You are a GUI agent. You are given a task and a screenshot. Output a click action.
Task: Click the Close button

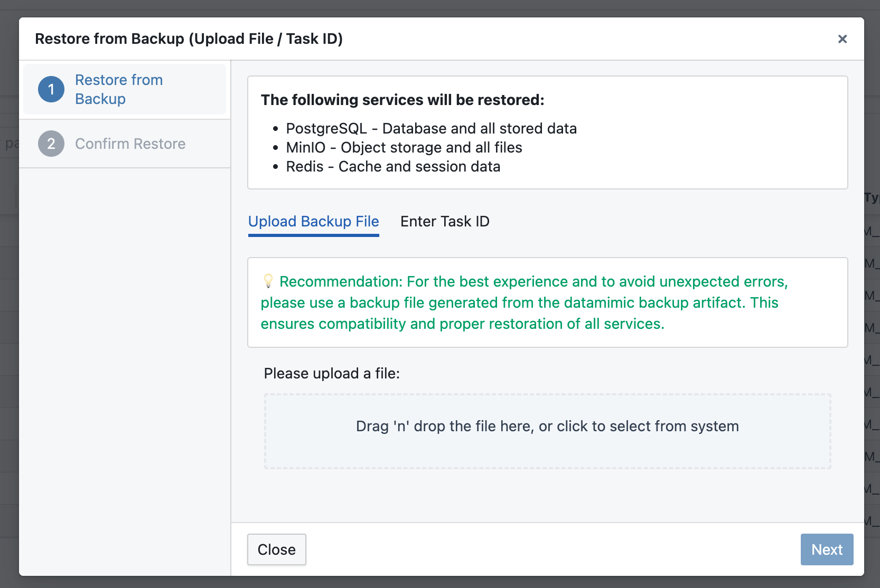point(277,549)
